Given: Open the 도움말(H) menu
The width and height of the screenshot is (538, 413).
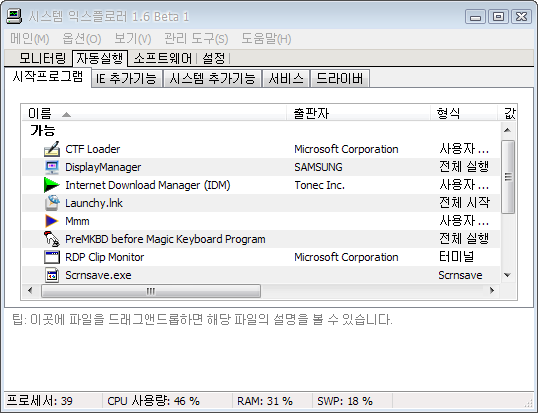Looking at the screenshot, I should [266, 38].
